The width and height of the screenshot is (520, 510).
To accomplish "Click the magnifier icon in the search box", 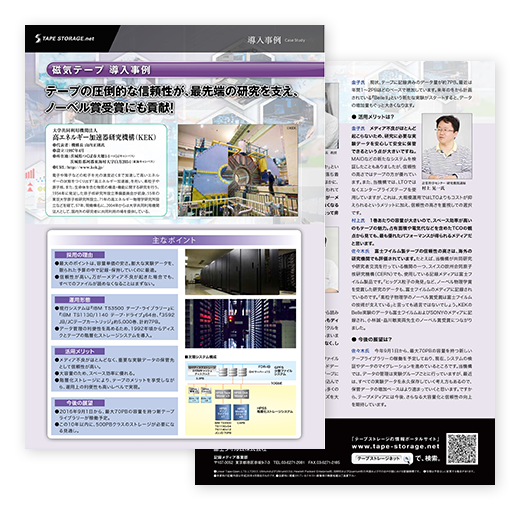I will (407, 459).
